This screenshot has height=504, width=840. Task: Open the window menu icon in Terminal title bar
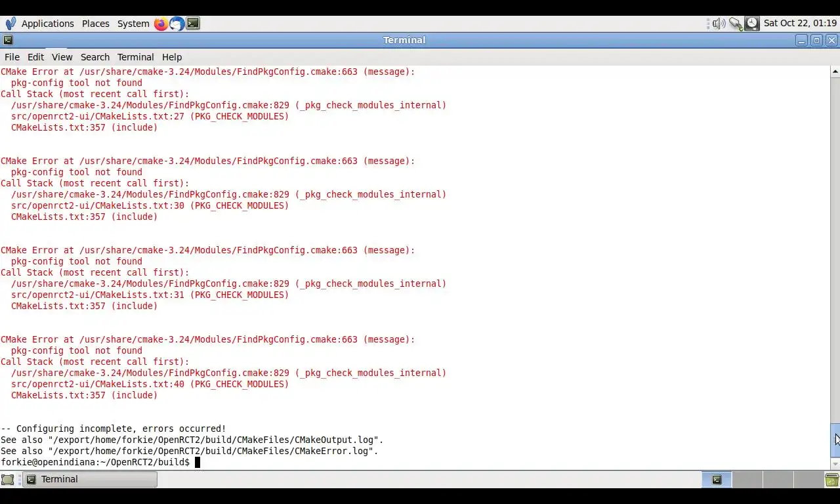(x=8, y=40)
